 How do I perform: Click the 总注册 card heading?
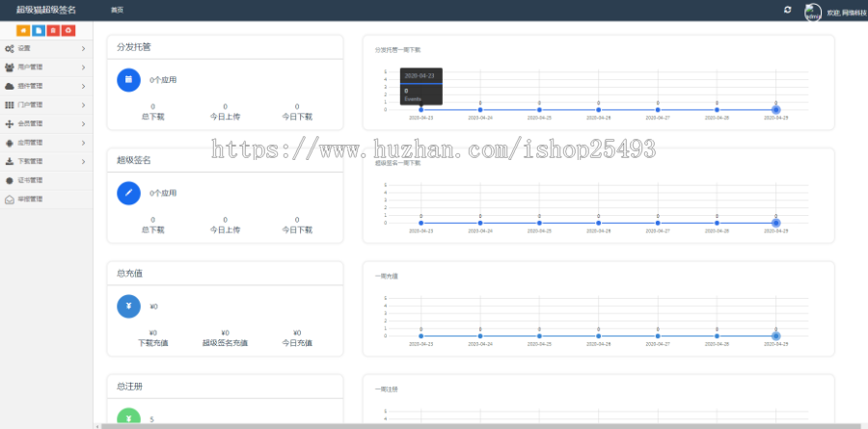[x=129, y=387]
